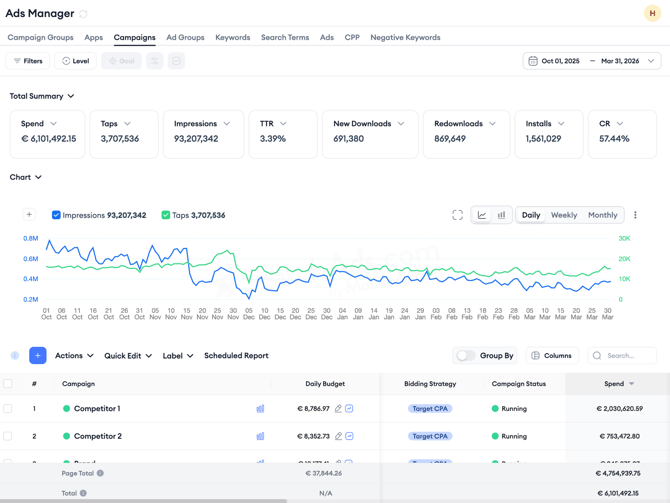Click the blue add campaign plus button
This screenshot has width=670, height=503.
tap(38, 356)
